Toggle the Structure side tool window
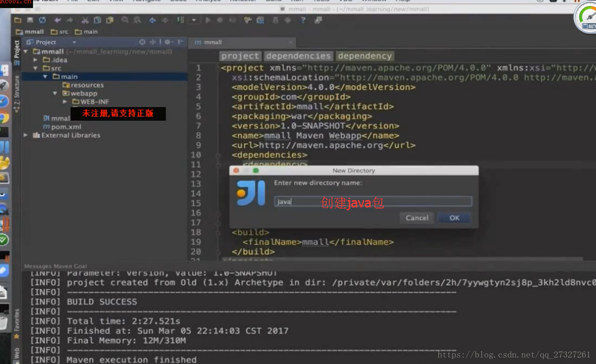Viewport: 596px width, 364px height. (x=16, y=93)
